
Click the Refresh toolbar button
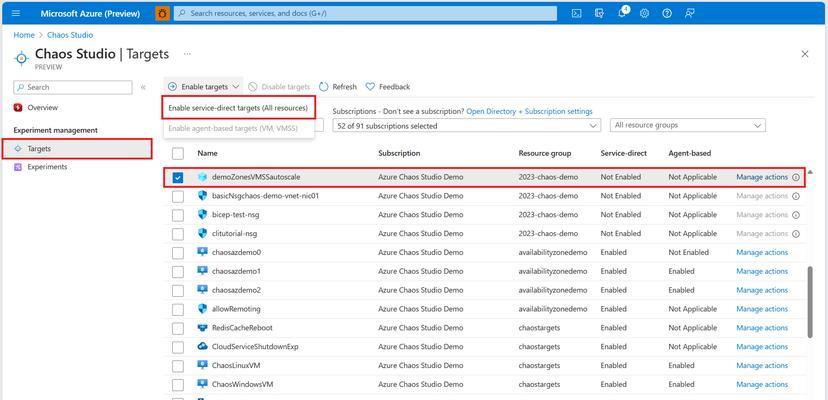(x=337, y=87)
